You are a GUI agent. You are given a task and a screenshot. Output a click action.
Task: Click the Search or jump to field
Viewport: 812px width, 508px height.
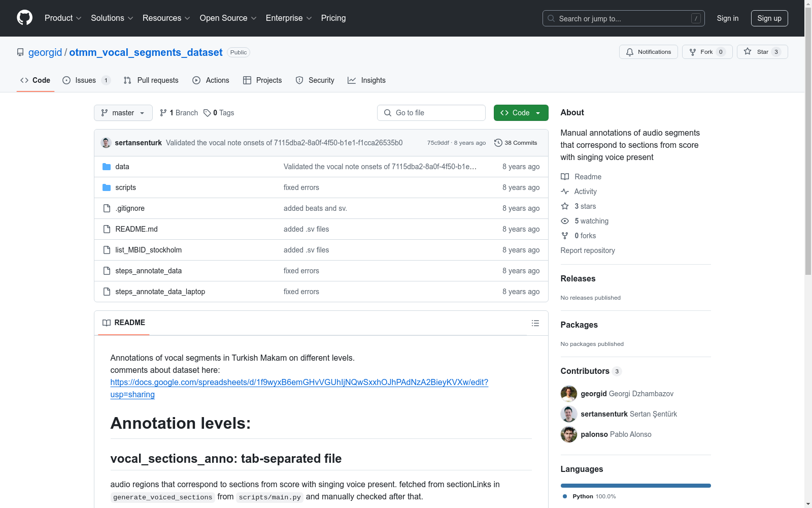[624, 18]
